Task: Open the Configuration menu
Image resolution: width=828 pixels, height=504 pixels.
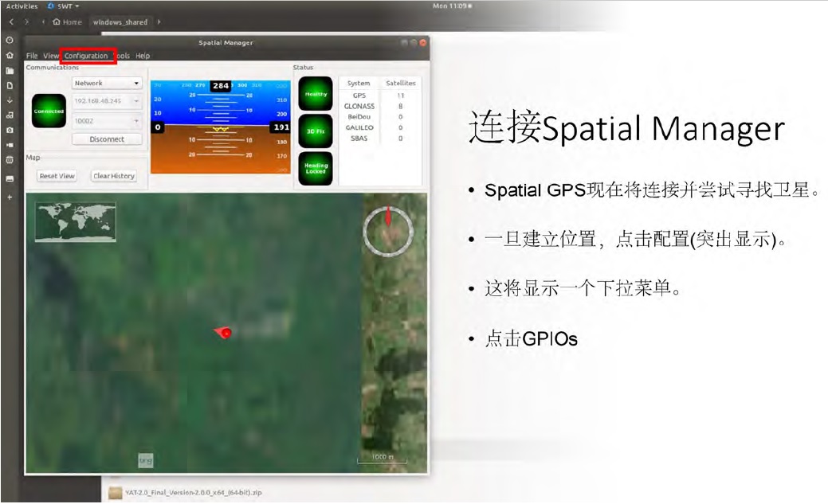Action: tap(86, 56)
